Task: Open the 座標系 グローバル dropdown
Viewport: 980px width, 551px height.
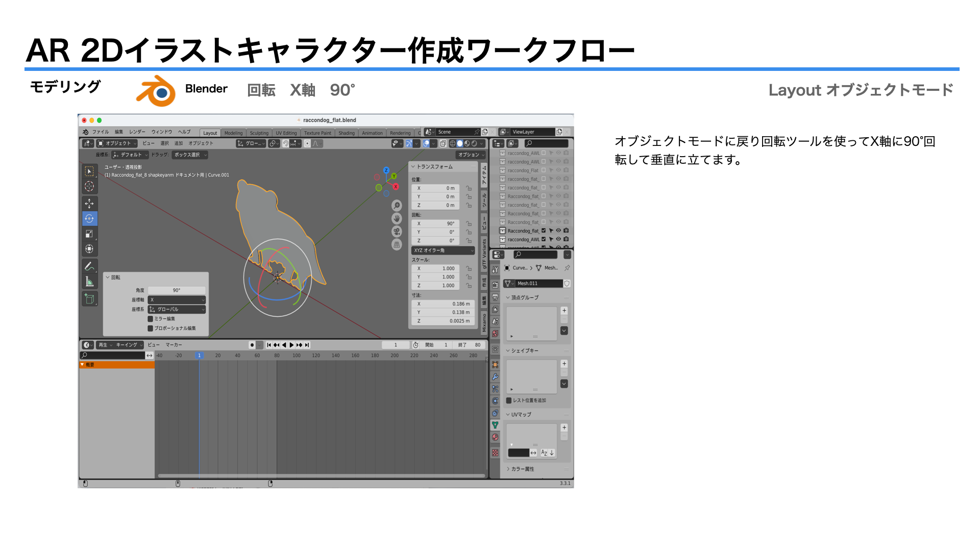Action: tap(177, 310)
